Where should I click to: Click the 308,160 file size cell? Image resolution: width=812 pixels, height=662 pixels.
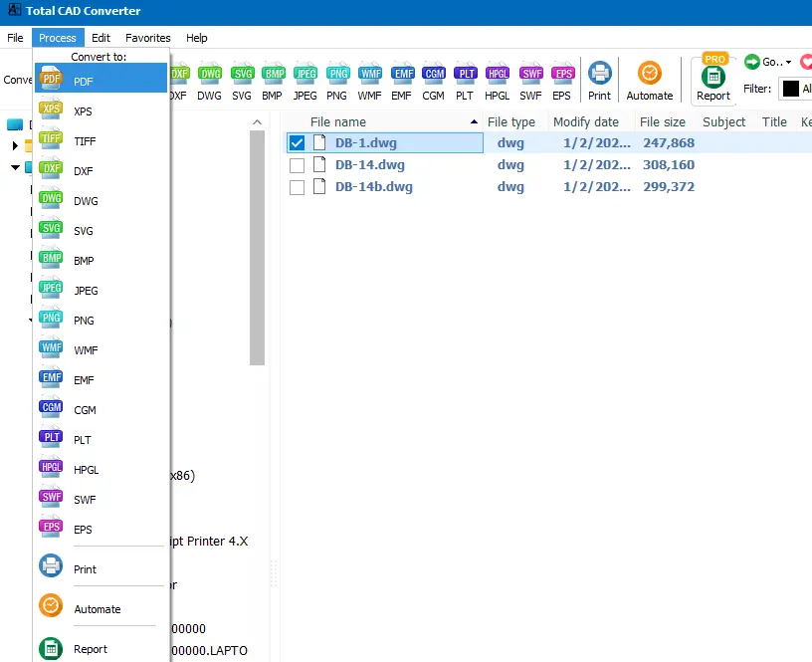pos(669,164)
